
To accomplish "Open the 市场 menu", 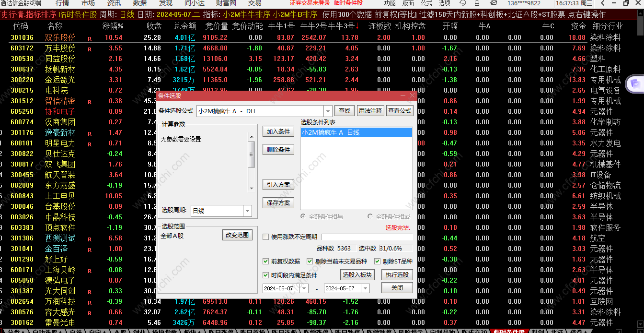I will click(x=88, y=3).
